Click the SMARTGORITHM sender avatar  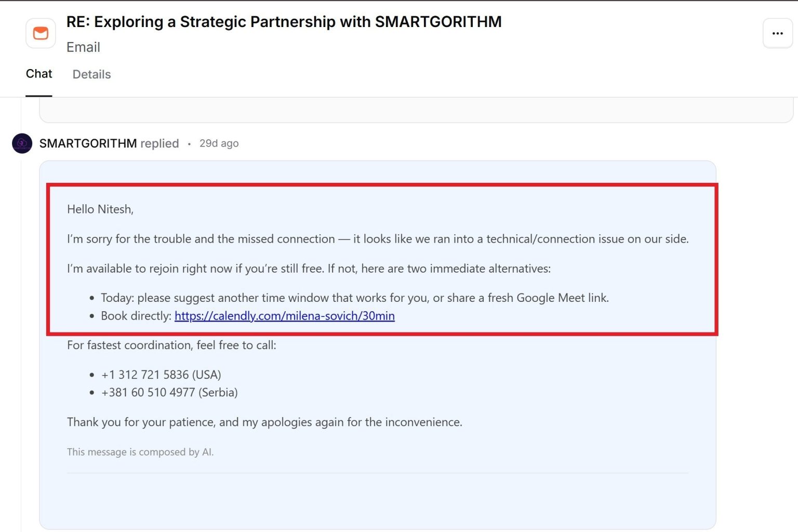point(22,143)
